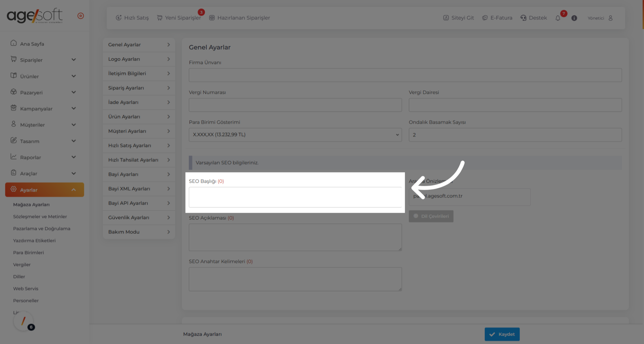Open Vergiler submenu item

22,265
